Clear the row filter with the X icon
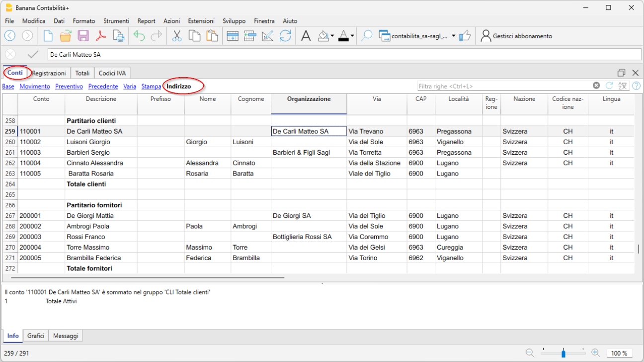Screen dimensions: 644x362 (x=596, y=86)
